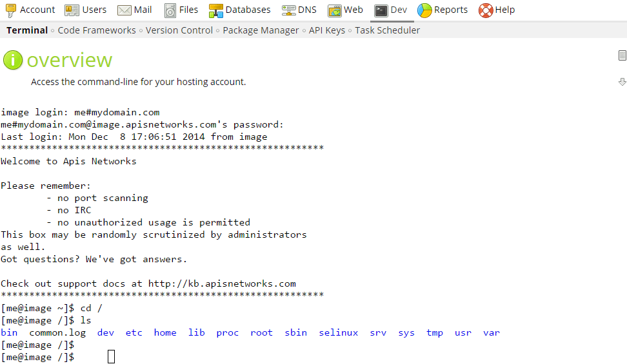Image resolution: width=627 pixels, height=364 pixels.
Task: Click the Account shield icon
Action: click(x=11, y=10)
